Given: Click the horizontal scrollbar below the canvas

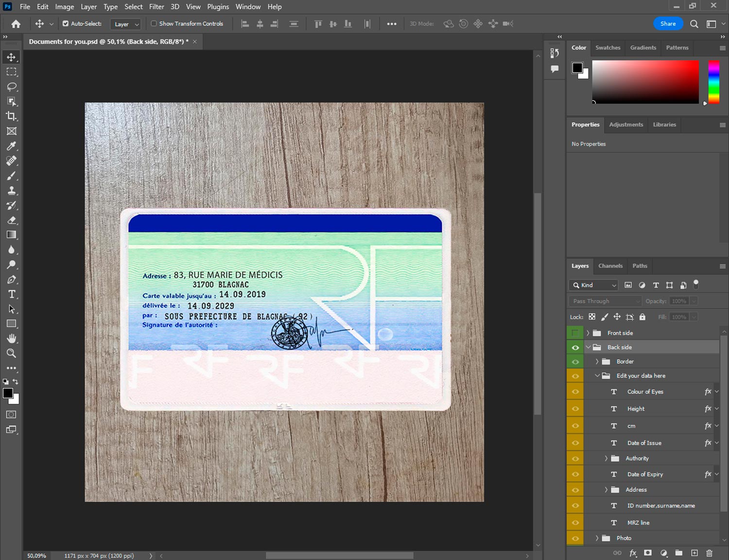Looking at the screenshot, I should (x=339, y=556).
